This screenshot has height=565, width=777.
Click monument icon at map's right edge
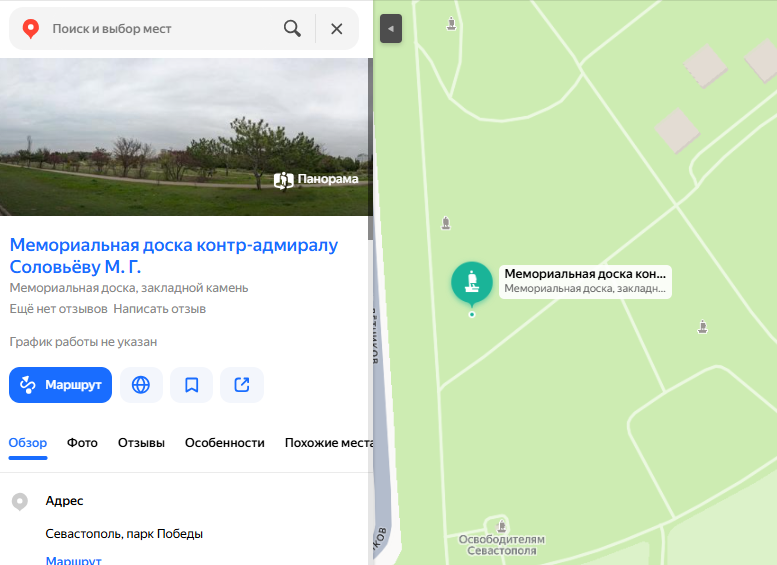pos(702,327)
